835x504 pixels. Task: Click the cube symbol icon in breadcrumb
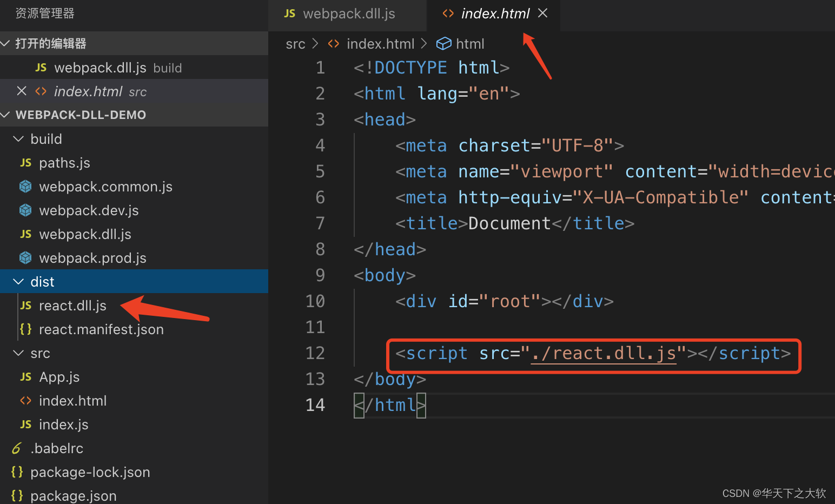[x=443, y=44]
